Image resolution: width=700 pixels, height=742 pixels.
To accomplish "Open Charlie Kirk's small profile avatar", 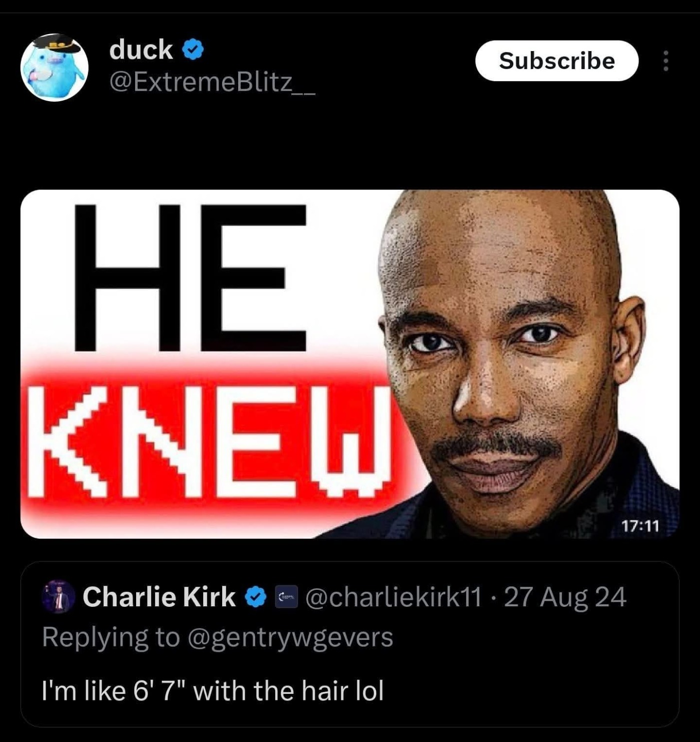I will coord(58,597).
